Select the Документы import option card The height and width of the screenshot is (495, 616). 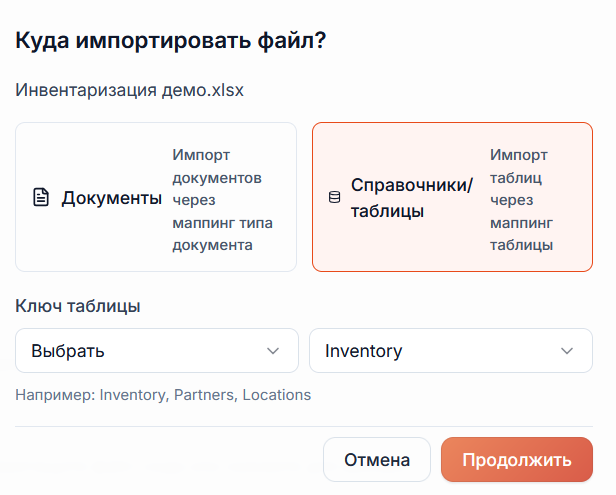(x=156, y=197)
